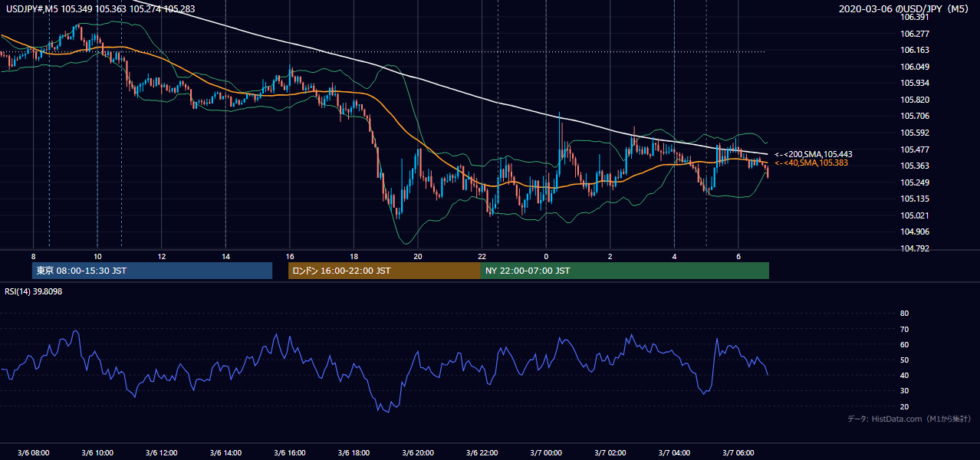Viewport: 980px width, 460px height.
Task: Click the bottom date label 3/6 10:00
Action: point(97,453)
